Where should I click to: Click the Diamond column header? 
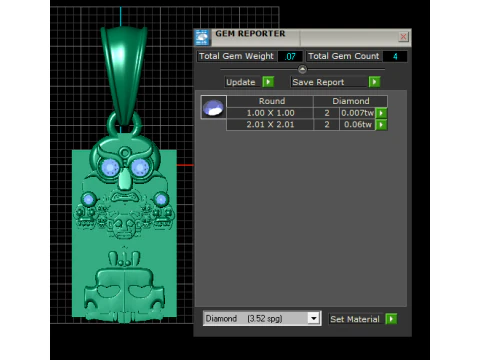[x=351, y=101]
